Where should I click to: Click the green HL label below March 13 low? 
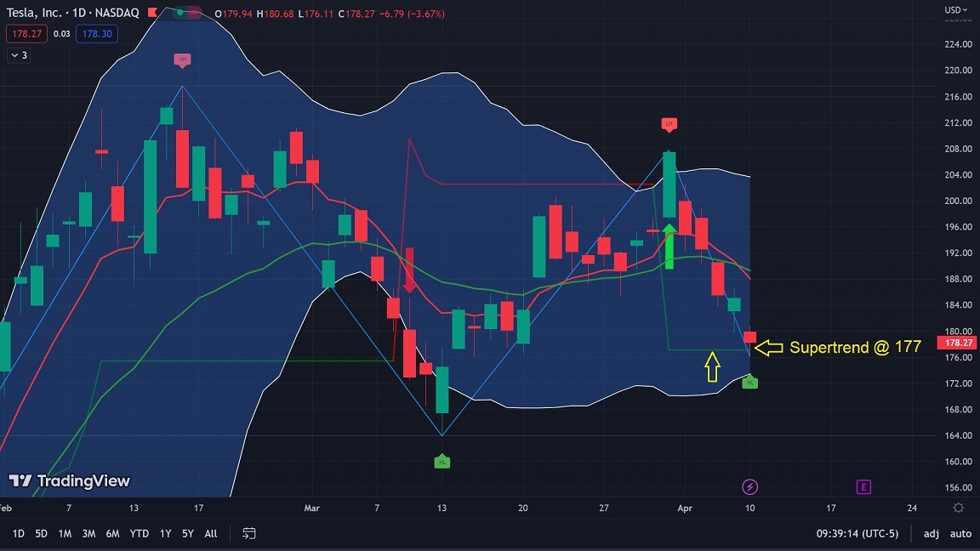click(x=442, y=462)
